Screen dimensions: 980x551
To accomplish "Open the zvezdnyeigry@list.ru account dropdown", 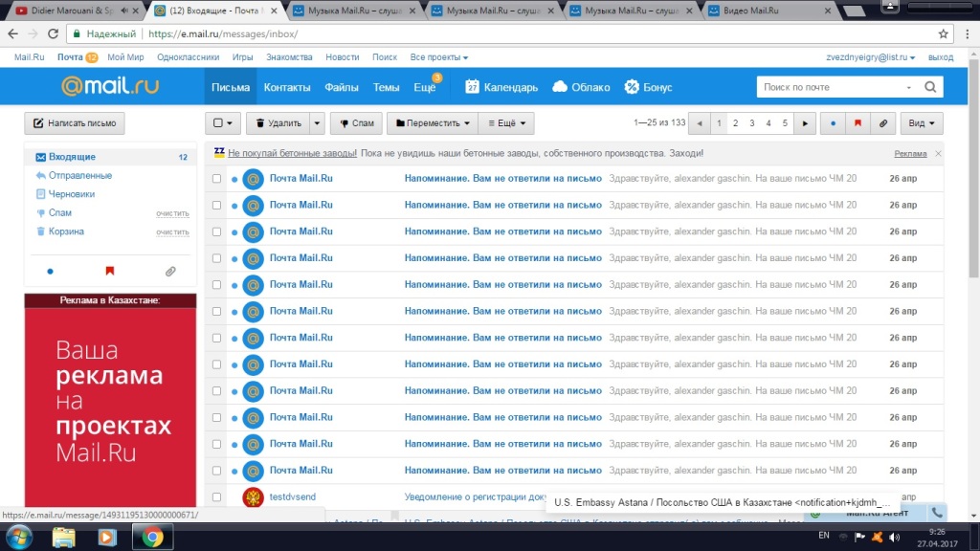I will [x=870, y=56].
